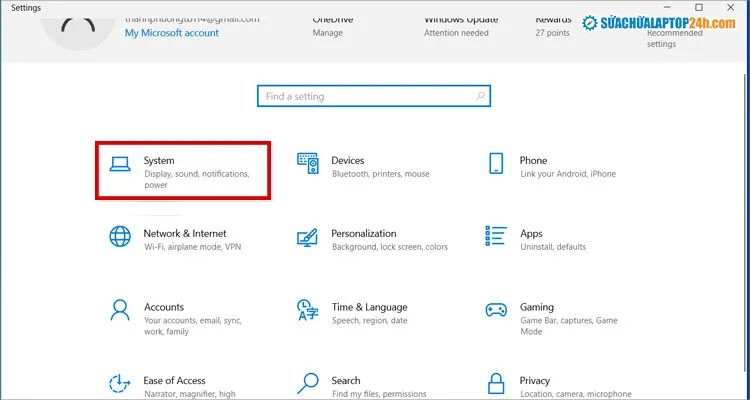
Task: Close the Settings window
Action: coord(730,7)
